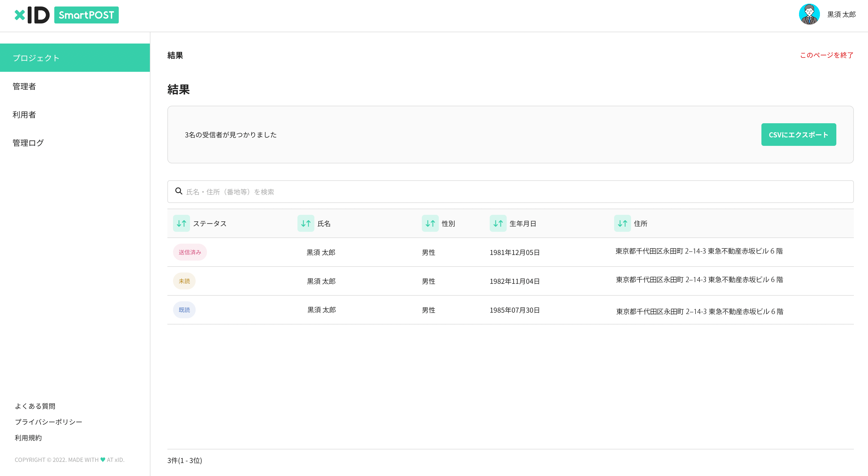868x476 pixels.
Task: Click the search magnifier icon
Action: 179,191
